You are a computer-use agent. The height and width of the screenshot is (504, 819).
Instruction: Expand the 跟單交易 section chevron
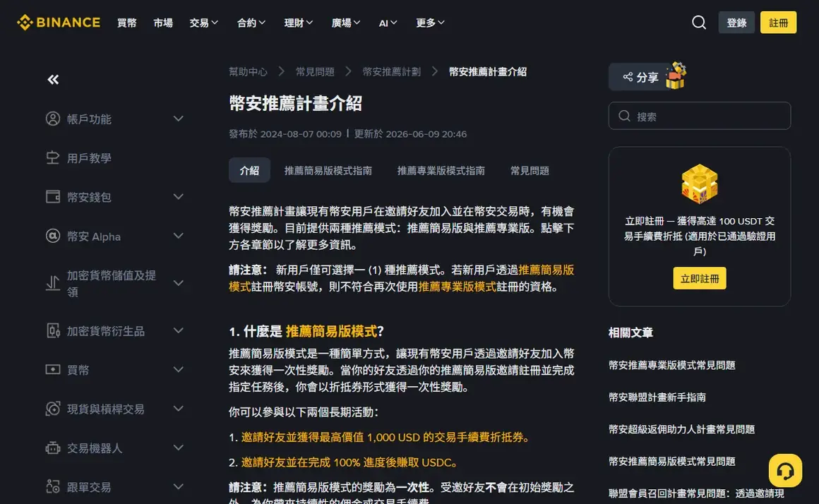coord(178,487)
